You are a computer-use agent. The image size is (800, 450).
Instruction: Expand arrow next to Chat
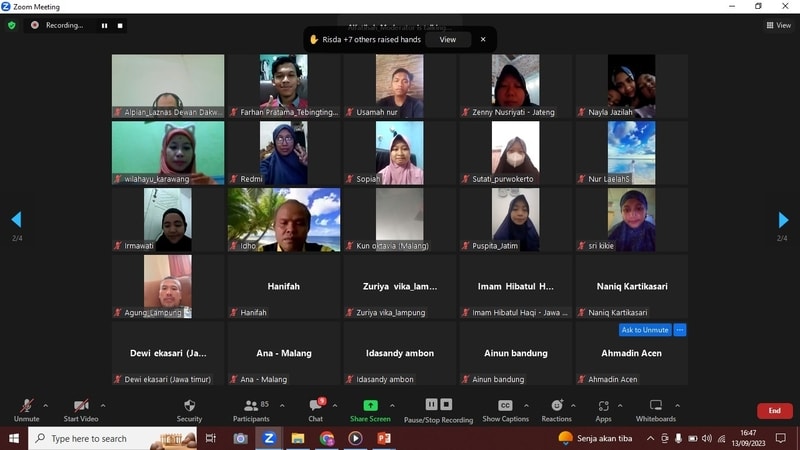click(x=335, y=406)
